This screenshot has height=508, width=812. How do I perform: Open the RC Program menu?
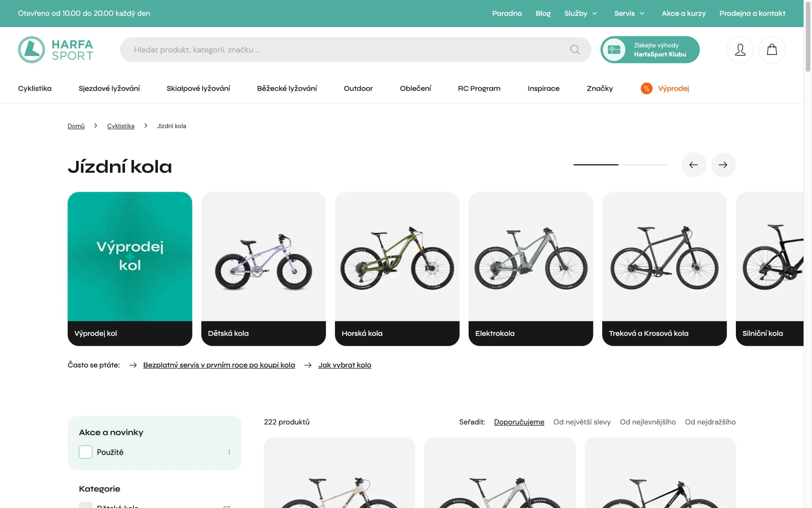(479, 88)
